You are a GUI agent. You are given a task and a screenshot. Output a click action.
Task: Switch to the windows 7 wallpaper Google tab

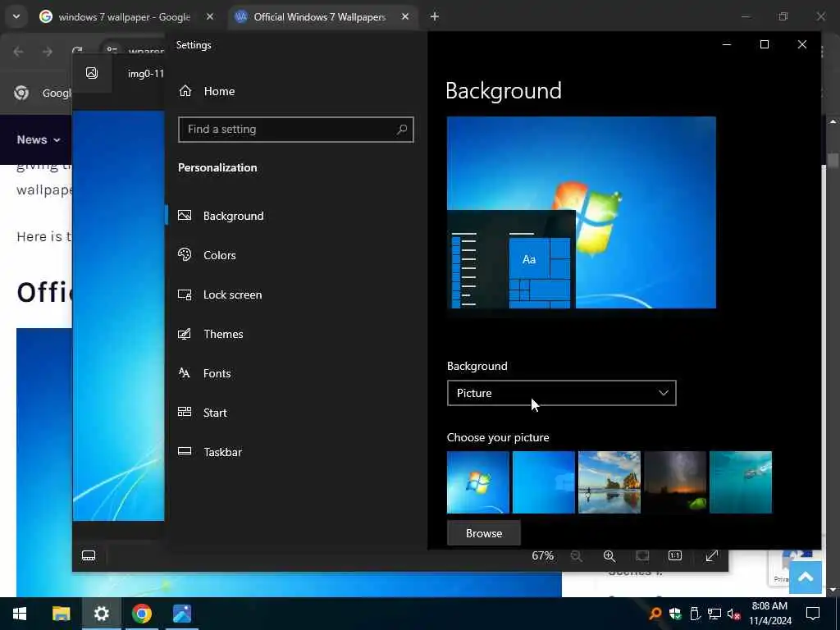click(124, 17)
